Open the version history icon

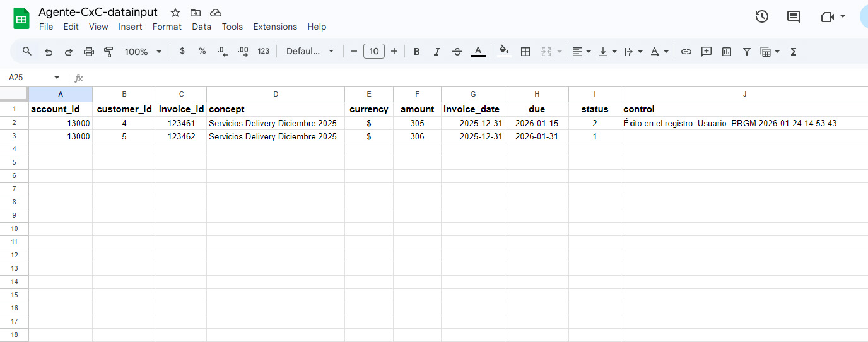(762, 17)
